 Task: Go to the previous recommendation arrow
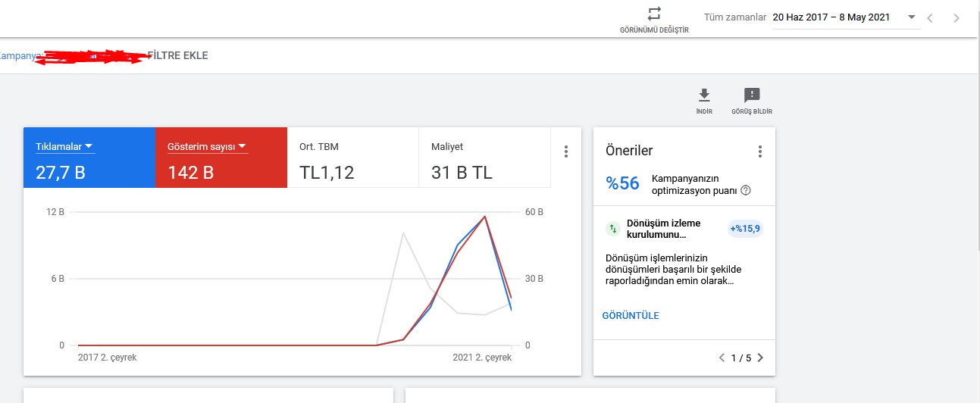tap(722, 358)
